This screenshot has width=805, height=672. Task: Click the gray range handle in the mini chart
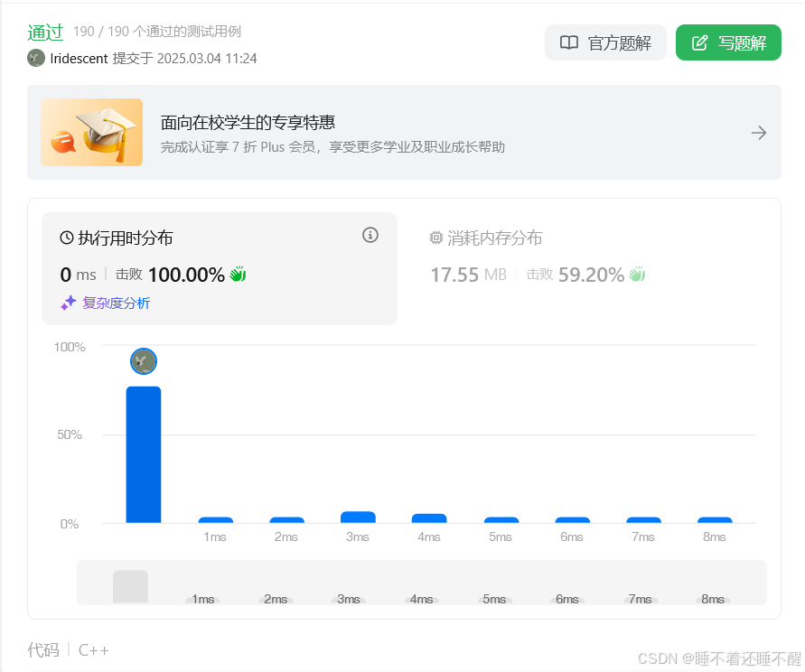pos(130,586)
